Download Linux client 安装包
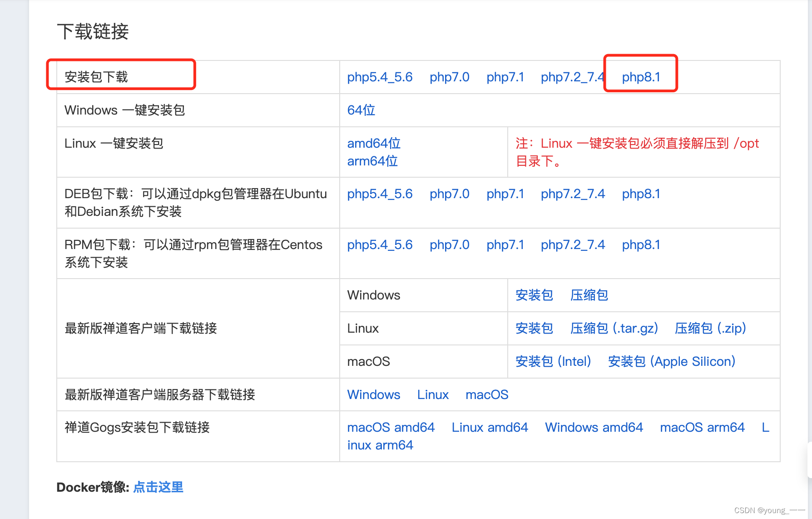Viewport: 812px width, 519px height. point(534,329)
